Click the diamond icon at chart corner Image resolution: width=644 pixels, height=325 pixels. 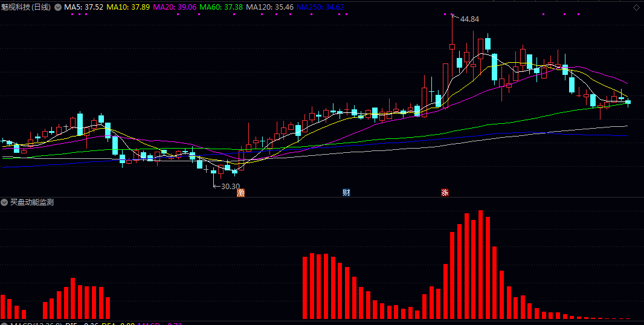[x=636, y=7]
